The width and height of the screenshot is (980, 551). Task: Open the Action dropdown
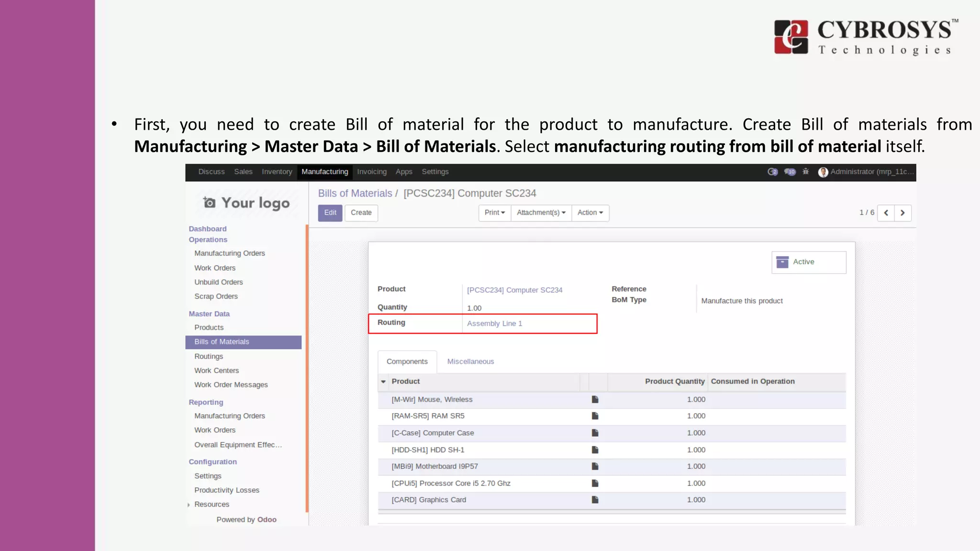[x=590, y=213]
